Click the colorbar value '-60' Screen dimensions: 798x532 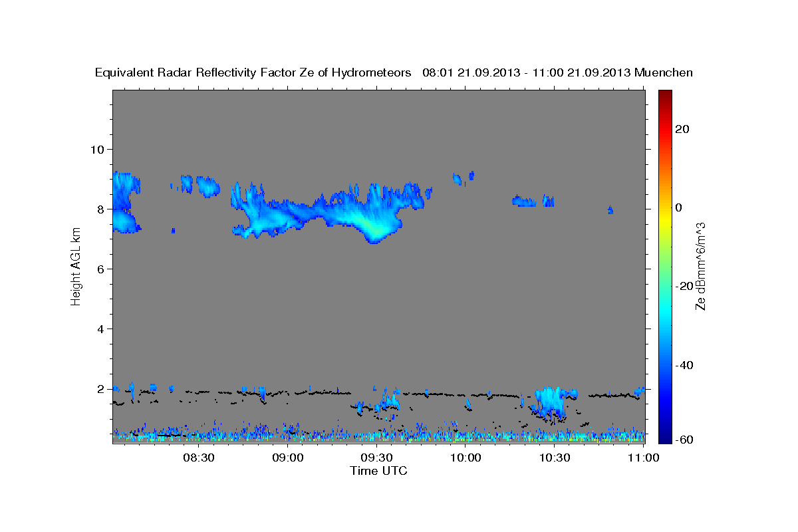point(686,440)
